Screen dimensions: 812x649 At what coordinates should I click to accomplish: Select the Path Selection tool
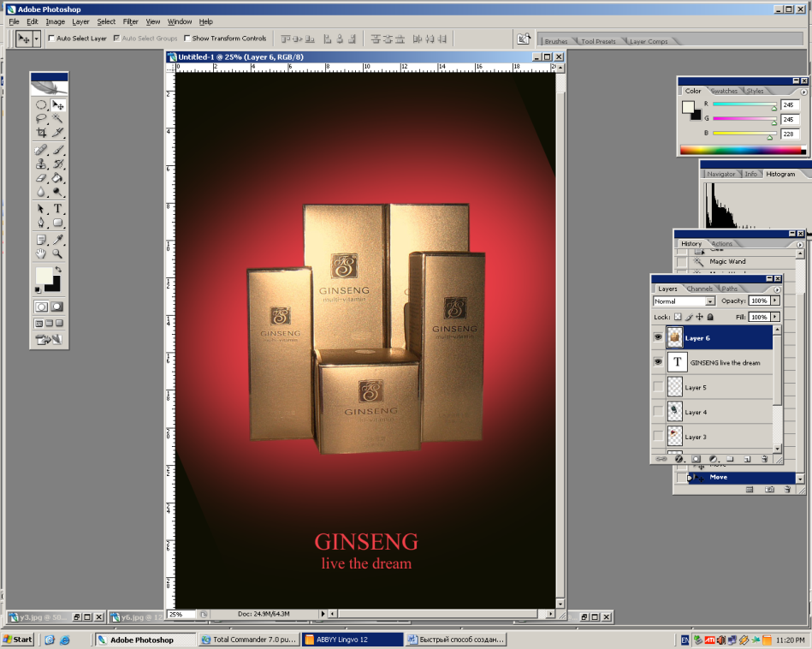pyautogui.click(x=41, y=209)
